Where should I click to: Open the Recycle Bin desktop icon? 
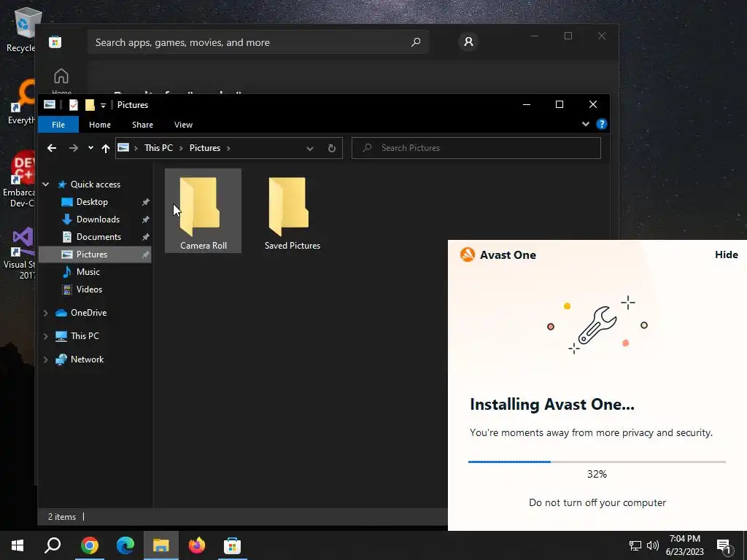[x=21, y=30]
